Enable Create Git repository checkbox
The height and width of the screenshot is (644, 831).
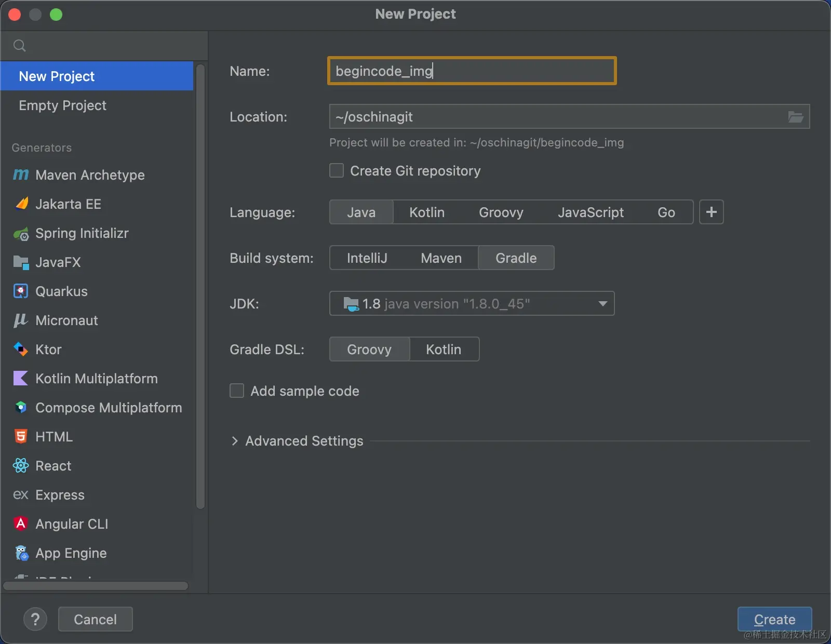(x=337, y=171)
